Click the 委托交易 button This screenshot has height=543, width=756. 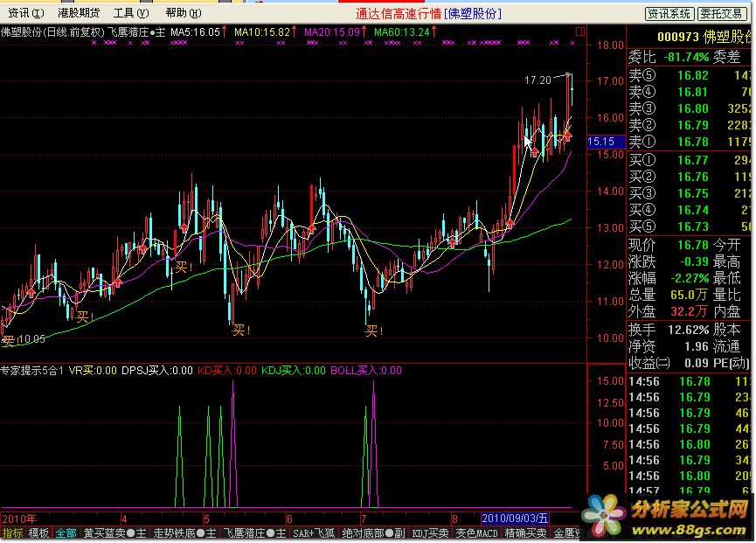pyautogui.click(x=721, y=14)
